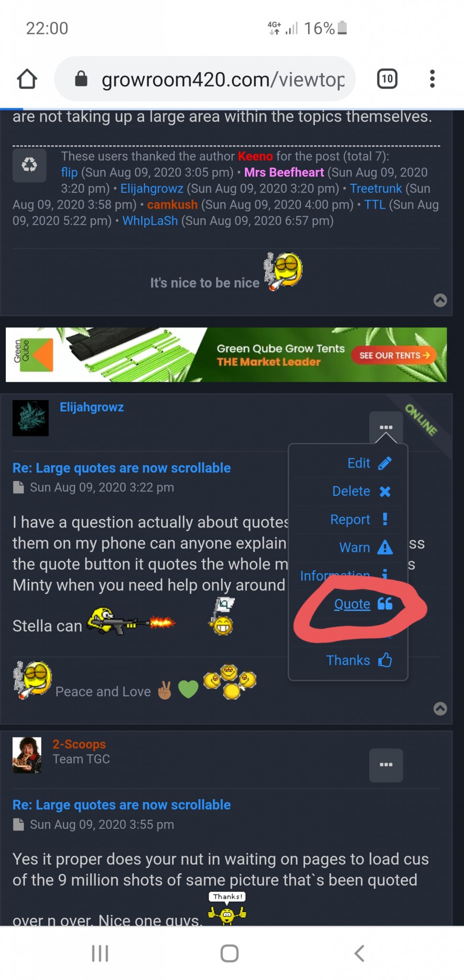Give Thanks with the thumbs-up icon
Screen dimensions: 464x980
coord(359,660)
